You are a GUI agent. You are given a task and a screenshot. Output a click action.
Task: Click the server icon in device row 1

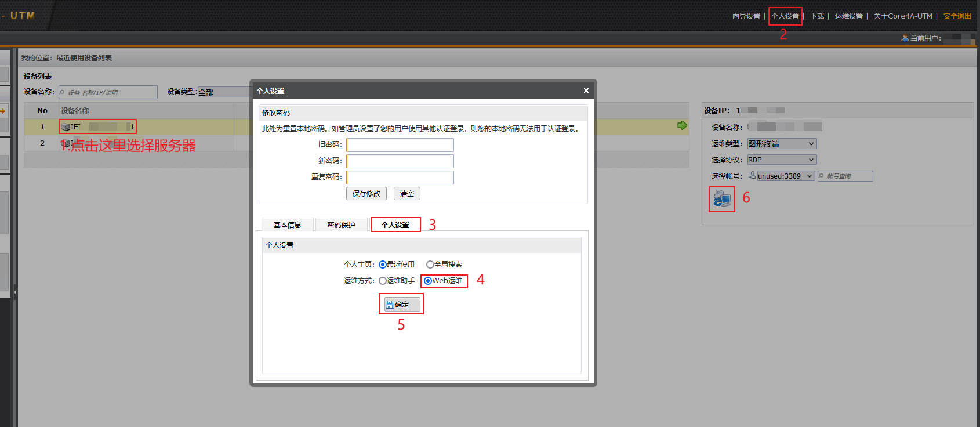(66, 127)
